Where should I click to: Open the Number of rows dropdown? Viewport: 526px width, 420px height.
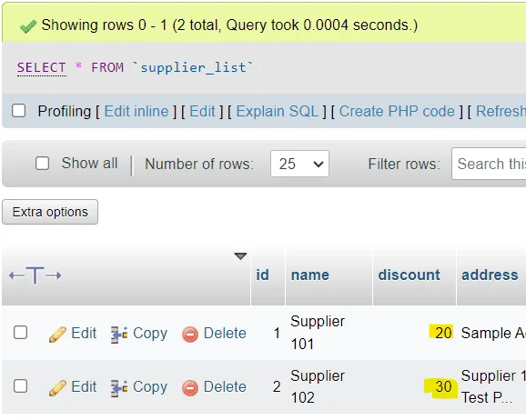(299, 164)
